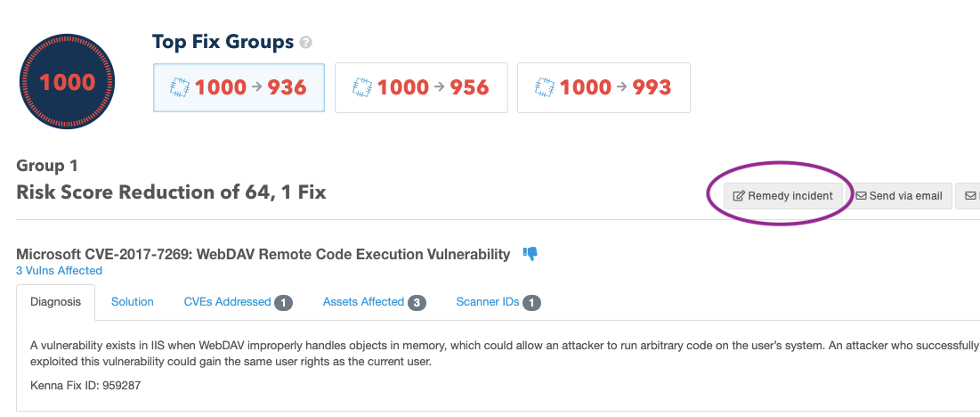The height and width of the screenshot is (417, 980).
Task: Click the thumbs down icon next to the vulnerability title
Action: [x=530, y=254]
